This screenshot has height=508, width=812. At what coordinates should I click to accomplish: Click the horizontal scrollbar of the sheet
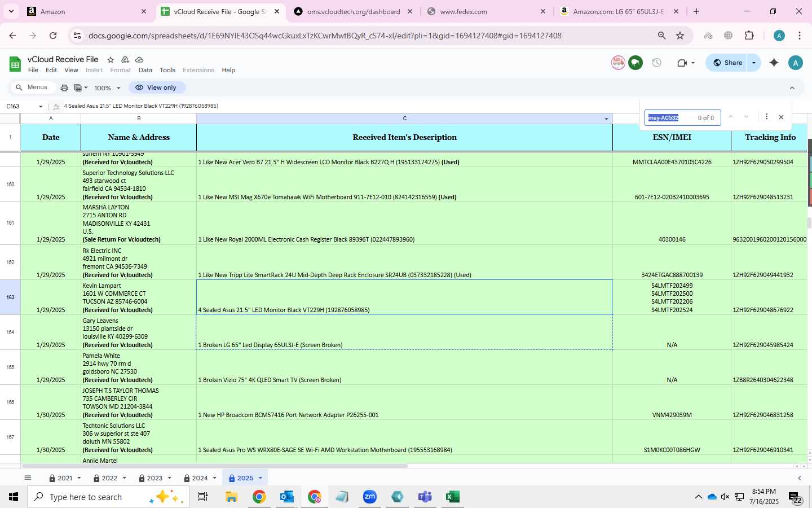[x=214, y=466]
